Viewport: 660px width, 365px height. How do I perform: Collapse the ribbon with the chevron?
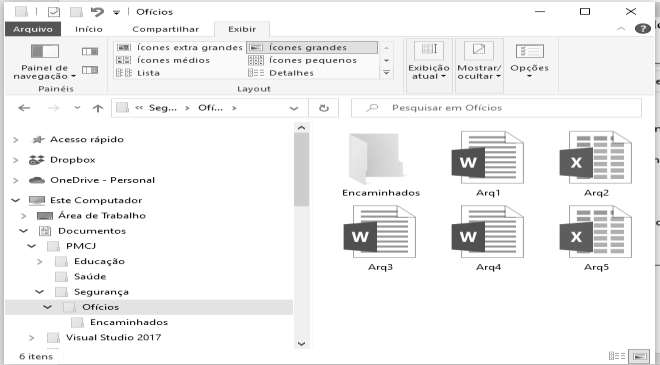621,29
